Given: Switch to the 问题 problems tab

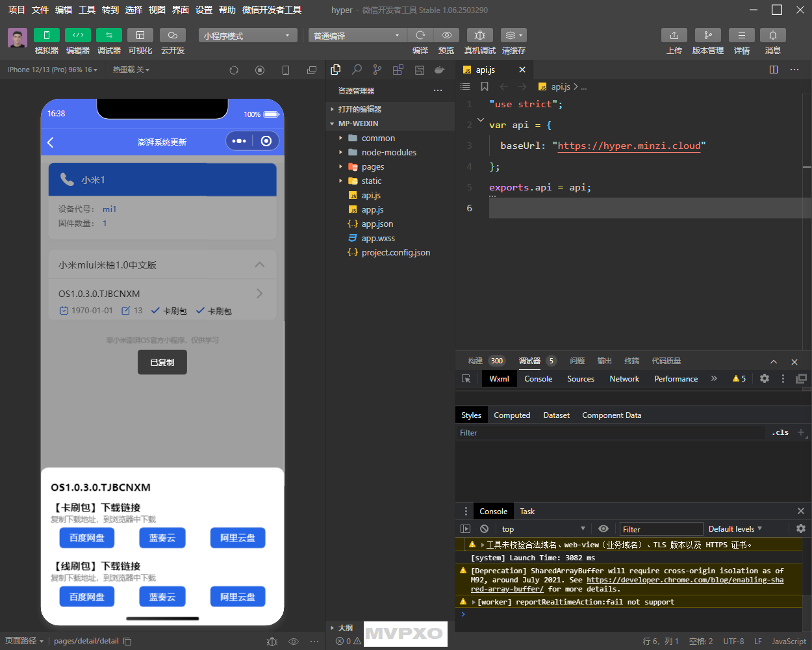Looking at the screenshot, I should [x=577, y=361].
